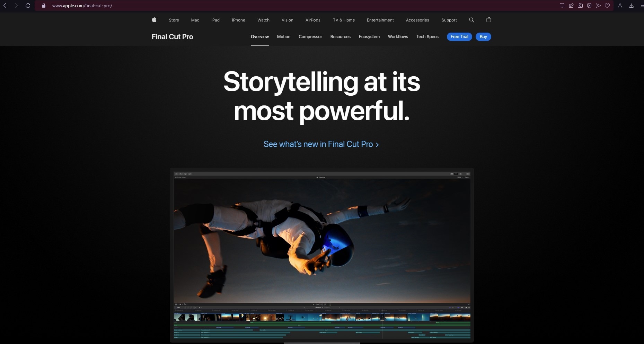Send page via the paper plane icon
Viewport: 644px width, 344px height.
click(598, 6)
